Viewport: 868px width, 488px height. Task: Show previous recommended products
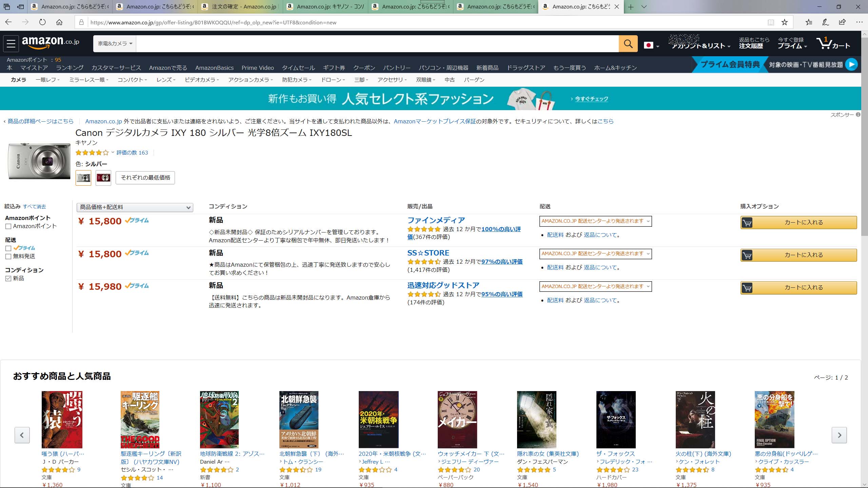coord(22,435)
